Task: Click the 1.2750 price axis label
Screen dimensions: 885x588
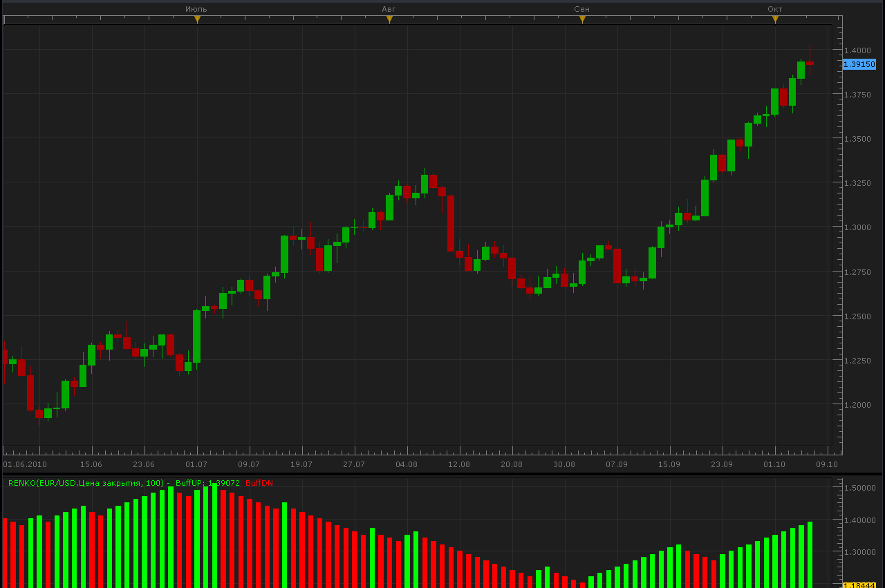Action: pos(857,272)
